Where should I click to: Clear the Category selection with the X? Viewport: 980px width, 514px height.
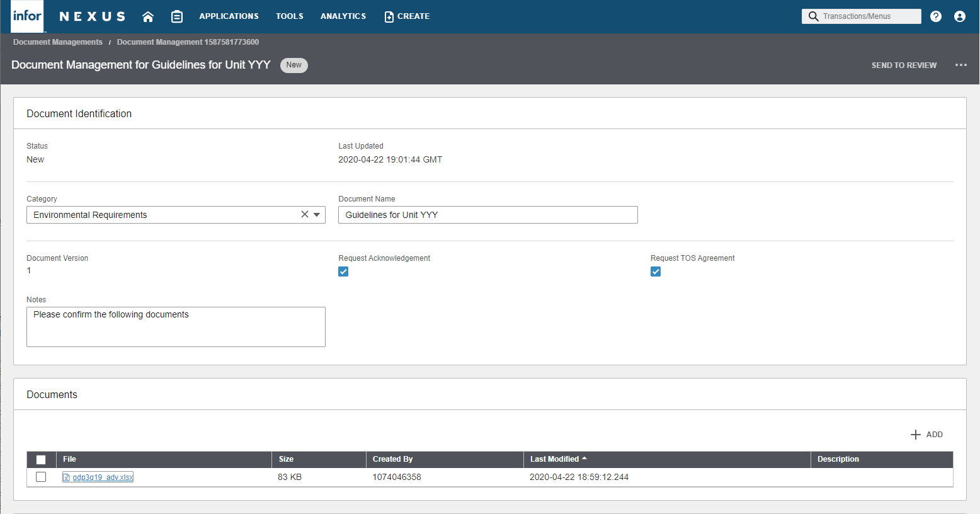point(304,214)
